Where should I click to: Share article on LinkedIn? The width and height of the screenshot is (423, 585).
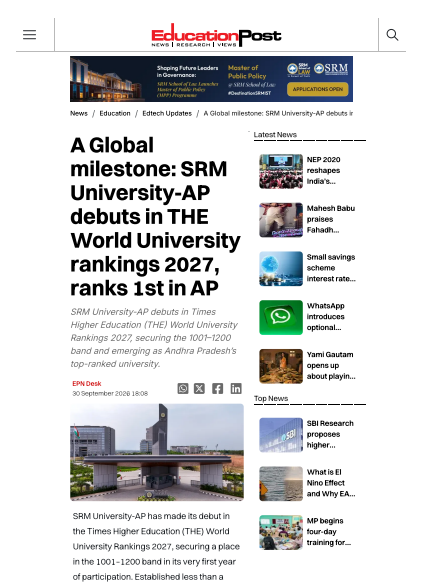[x=236, y=388]
